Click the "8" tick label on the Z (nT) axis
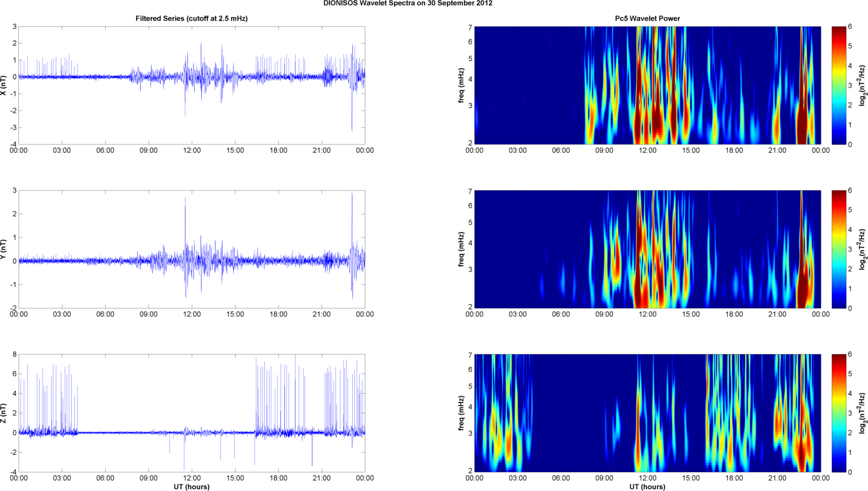This screenshot has width=868, height=491. coord(14,355)
